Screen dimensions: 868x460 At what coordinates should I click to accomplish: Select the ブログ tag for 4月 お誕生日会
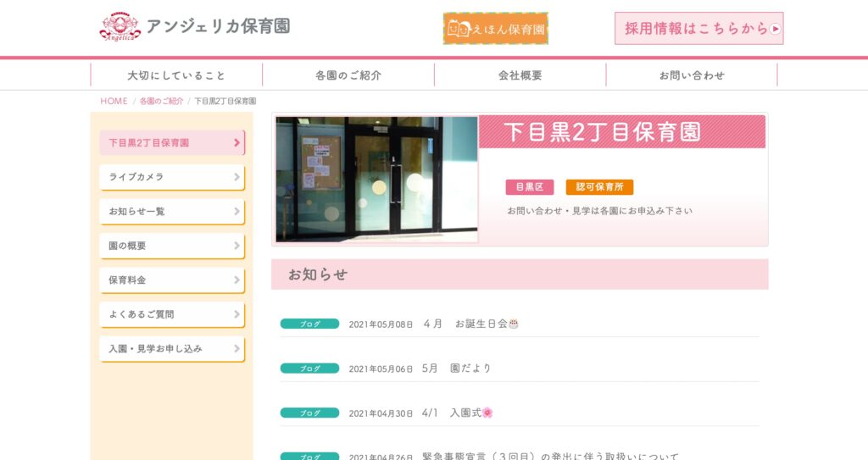tap(309, 324)
